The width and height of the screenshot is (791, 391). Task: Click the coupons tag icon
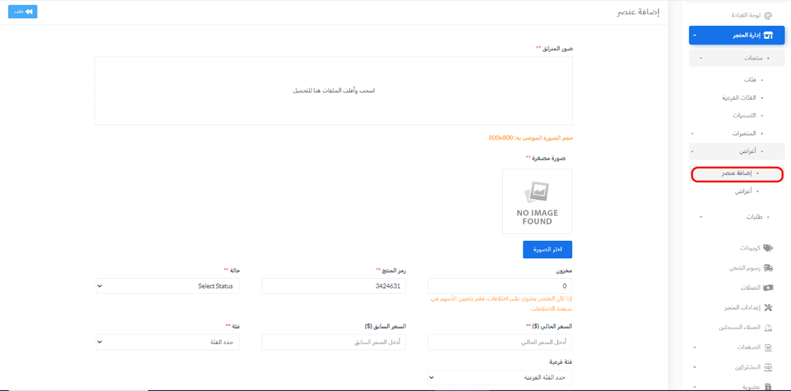[768, 248]
